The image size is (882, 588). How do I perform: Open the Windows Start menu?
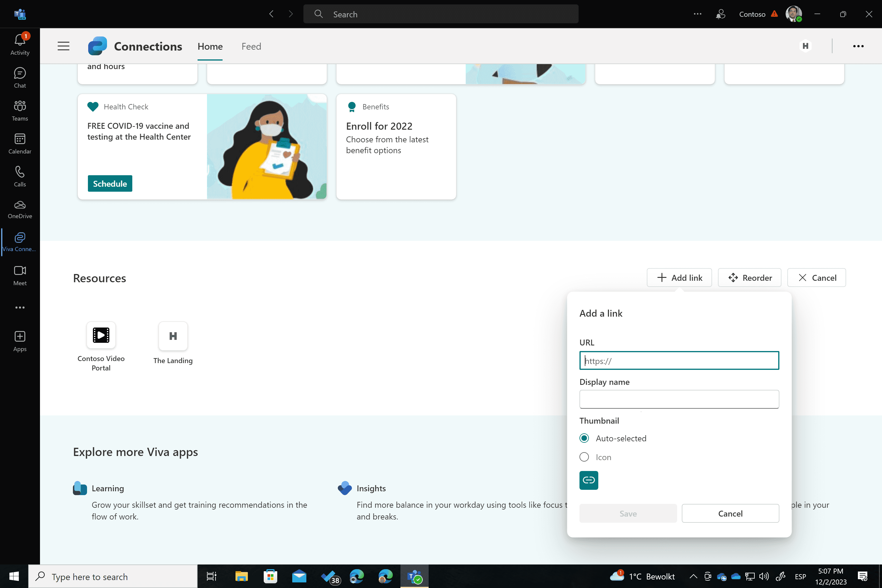pos(14,576)
